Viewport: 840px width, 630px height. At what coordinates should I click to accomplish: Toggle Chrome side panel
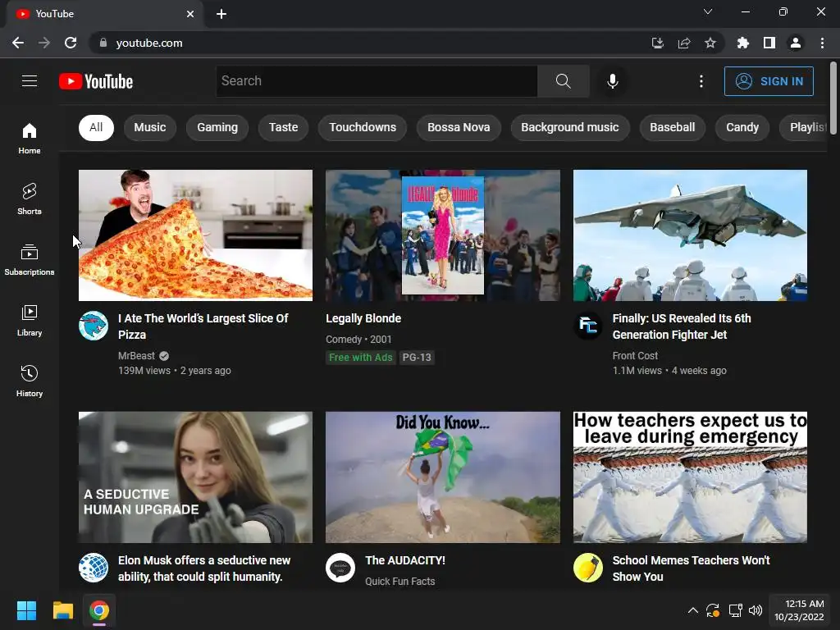click(769, 43)
